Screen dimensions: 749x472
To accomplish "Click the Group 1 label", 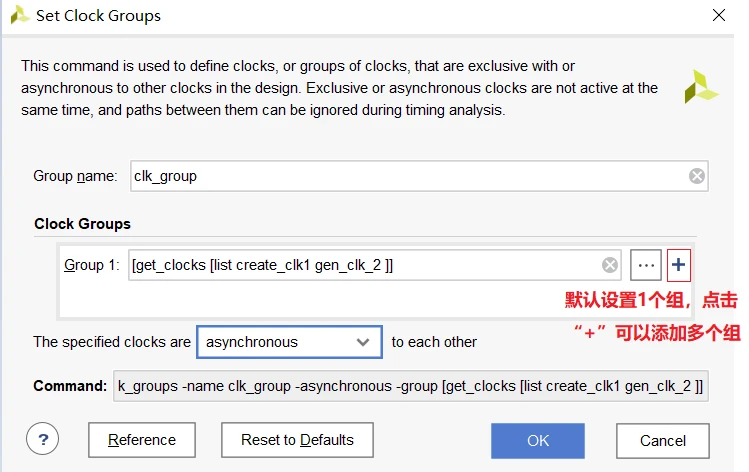I will coord(91,265).
